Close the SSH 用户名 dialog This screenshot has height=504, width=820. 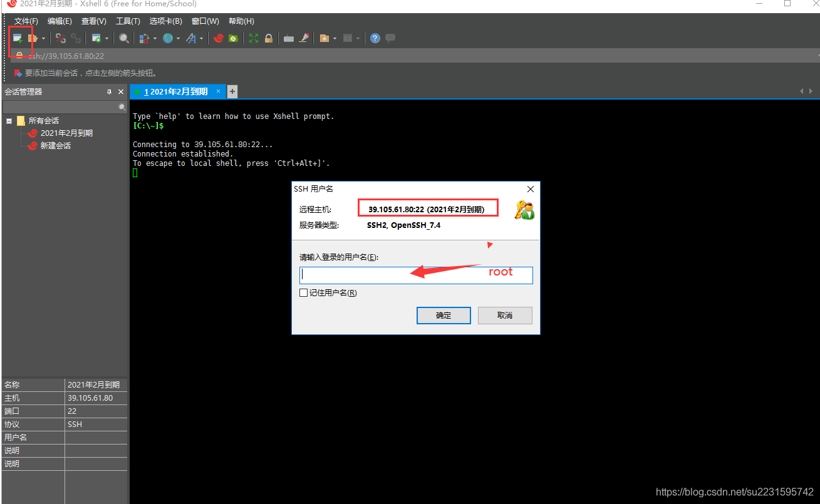point(531,188)
